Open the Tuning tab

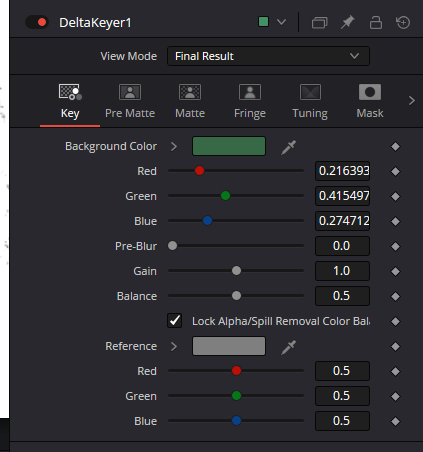pyautogui.click(x=310, y=101)
